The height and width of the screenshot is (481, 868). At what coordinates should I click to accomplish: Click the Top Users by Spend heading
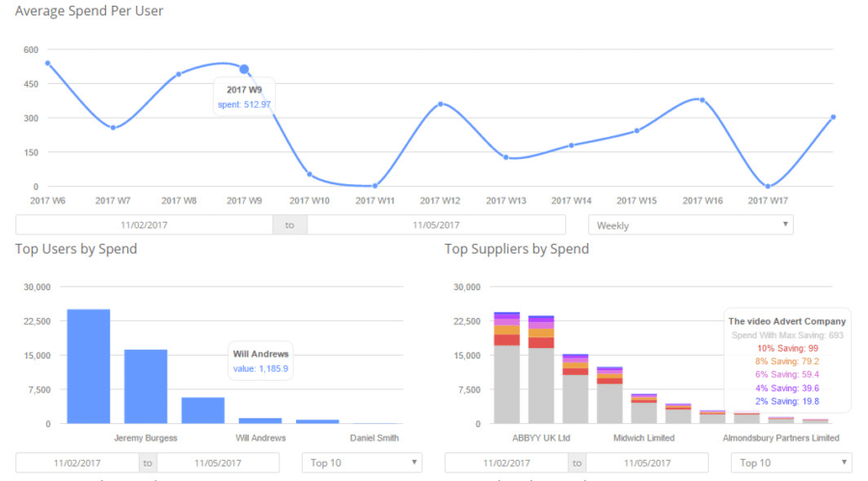[76, 249]
